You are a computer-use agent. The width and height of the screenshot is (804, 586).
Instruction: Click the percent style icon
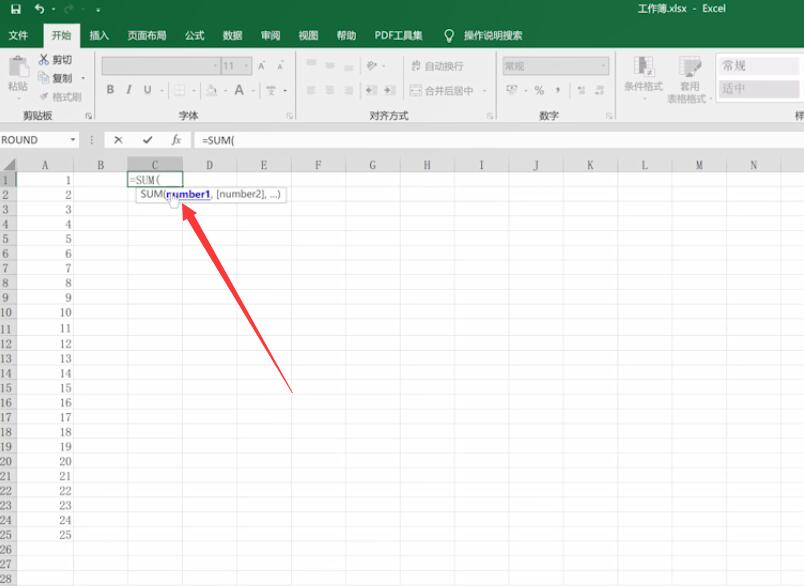[539, 90]
